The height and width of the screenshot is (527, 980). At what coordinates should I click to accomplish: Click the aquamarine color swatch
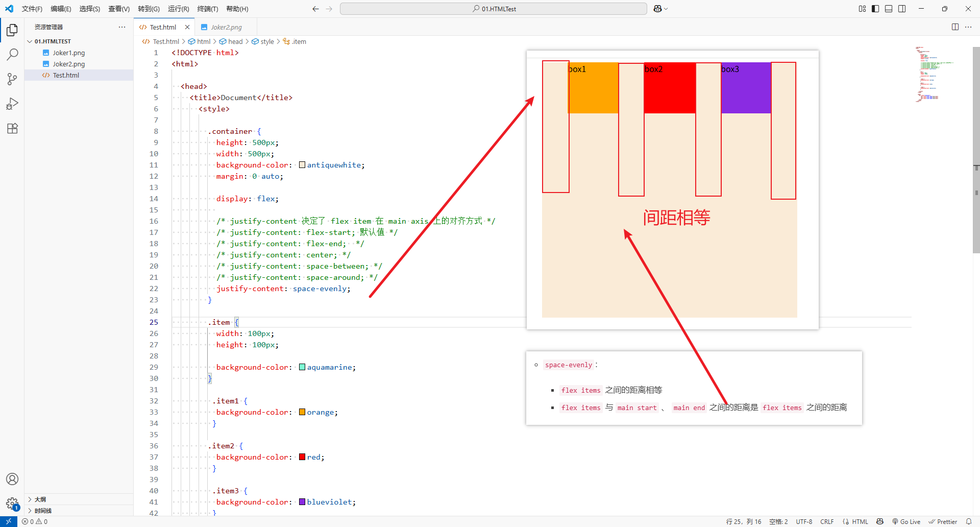point(302,367)
